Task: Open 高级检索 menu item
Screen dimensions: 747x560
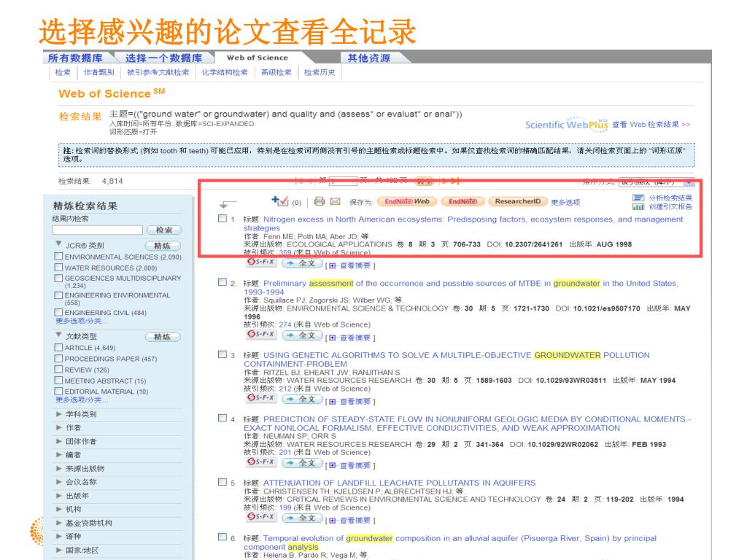Action: point(276,72)
